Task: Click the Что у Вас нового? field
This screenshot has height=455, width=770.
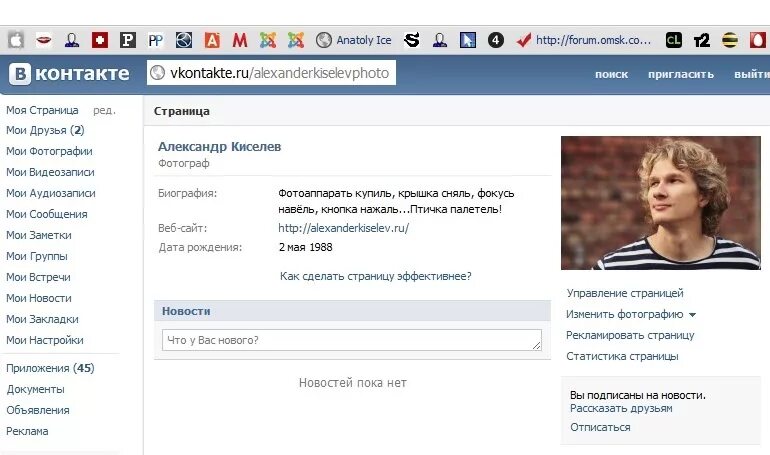Action: pos(352,340)
